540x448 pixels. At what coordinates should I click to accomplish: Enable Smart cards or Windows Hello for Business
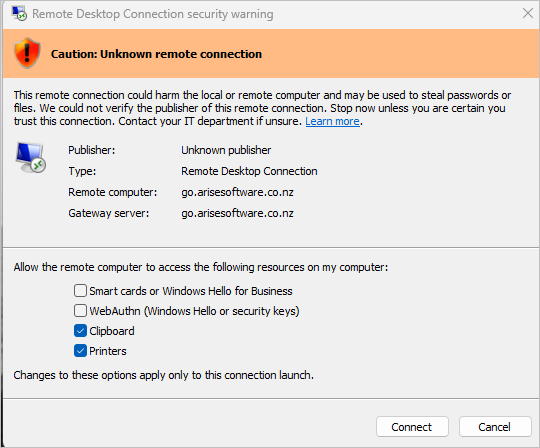tap(80, 291)
